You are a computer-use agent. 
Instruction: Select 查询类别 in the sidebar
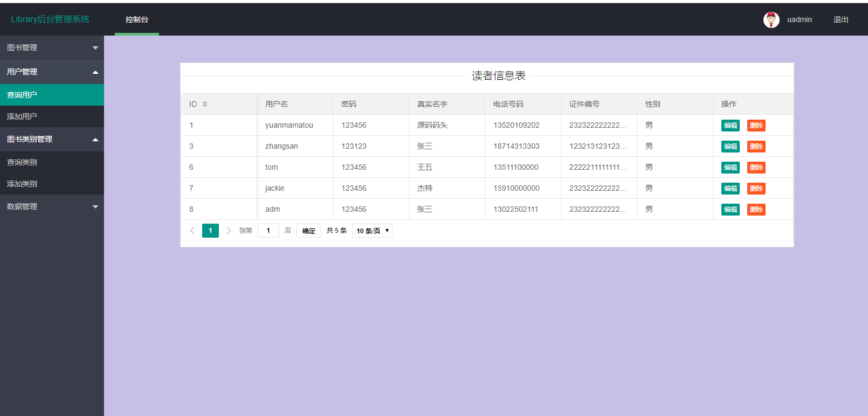point(52,162)
